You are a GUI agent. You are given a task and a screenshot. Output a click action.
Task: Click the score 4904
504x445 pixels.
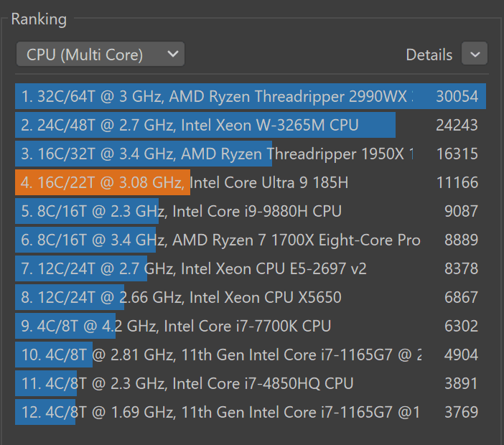click(x=461, y=355)
